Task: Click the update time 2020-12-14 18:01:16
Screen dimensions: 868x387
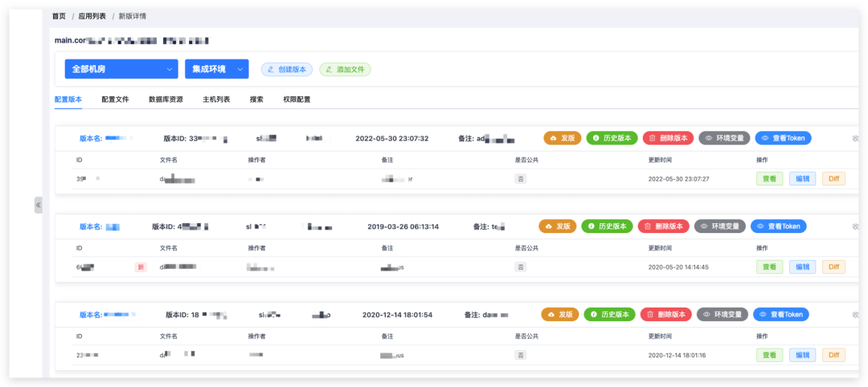Action: tap(678, 355)
